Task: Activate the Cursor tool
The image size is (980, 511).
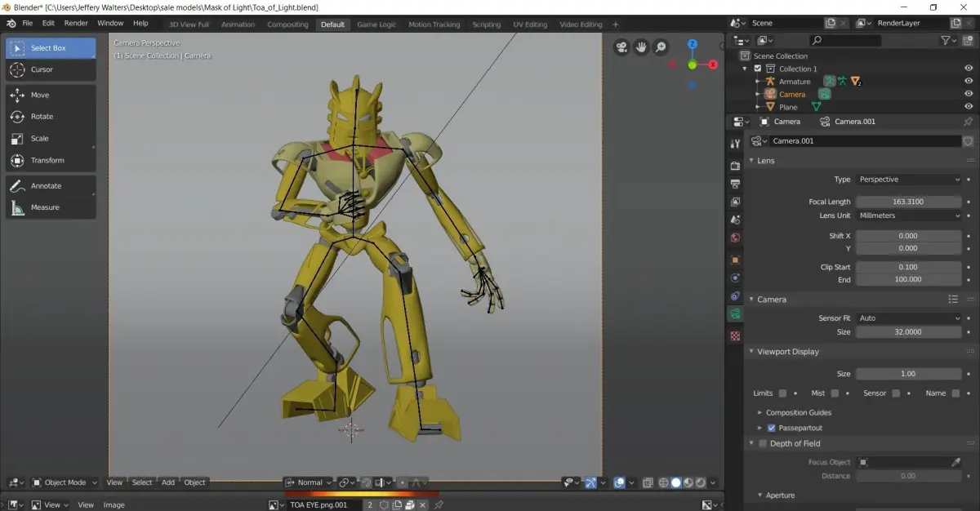Action: coord(51,69)
